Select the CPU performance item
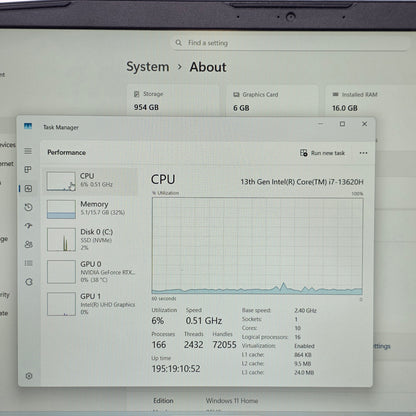 click(x=91, y=181)
